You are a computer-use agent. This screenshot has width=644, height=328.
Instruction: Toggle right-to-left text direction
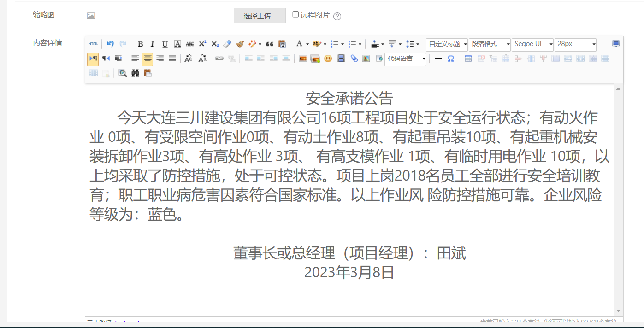pos(106,59)
